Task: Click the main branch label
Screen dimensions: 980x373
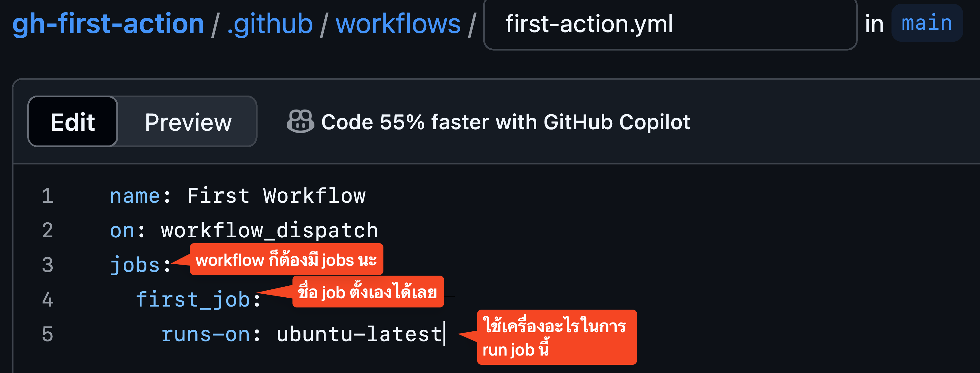Action: 927,23
